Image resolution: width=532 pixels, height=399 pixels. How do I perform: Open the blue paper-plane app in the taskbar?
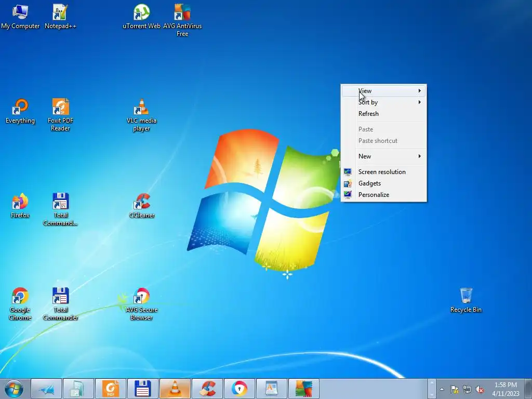tap(46, 389)
